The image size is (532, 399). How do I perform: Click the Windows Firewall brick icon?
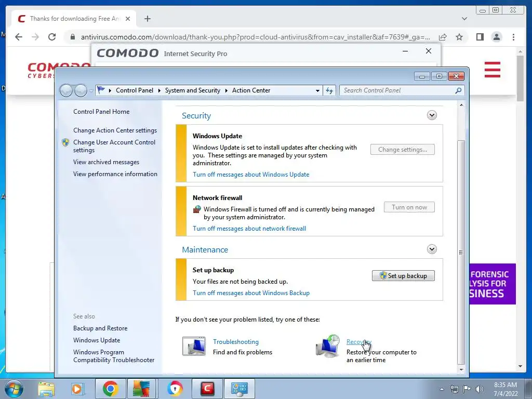pyautogui.click(x=197, y=209)
